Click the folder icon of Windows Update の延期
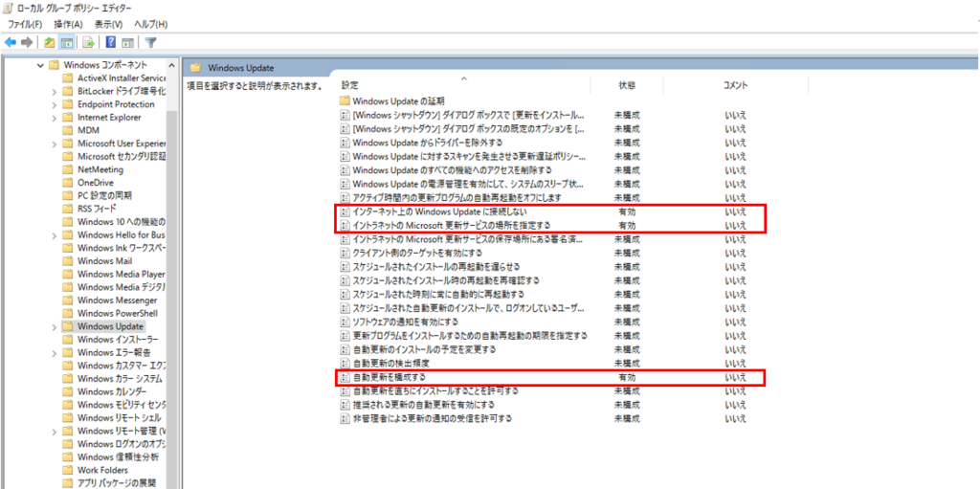This screenshot has width=980, height=489. 345,100
